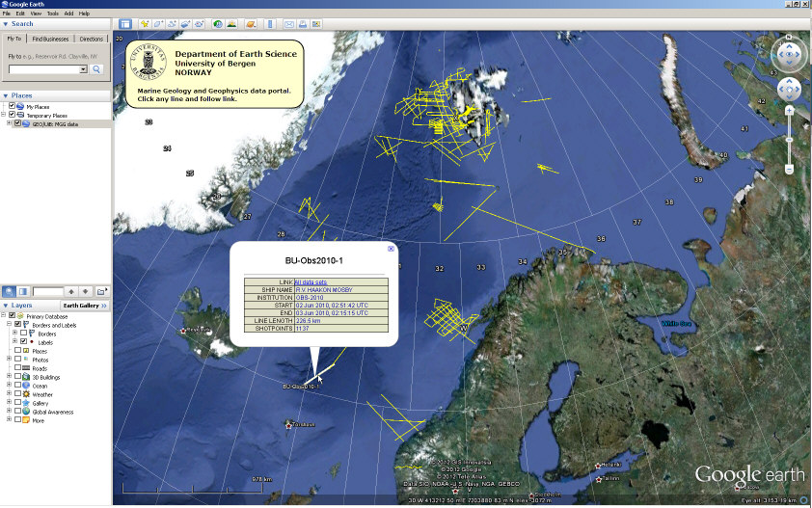
Task: Click the Places search magnifier icon
Action: [x=9, y=291]
